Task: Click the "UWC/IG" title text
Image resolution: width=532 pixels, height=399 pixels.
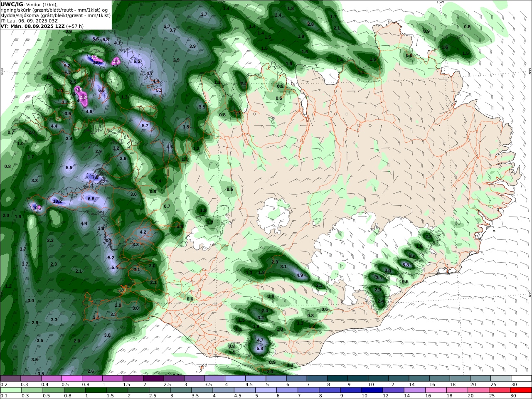Action: [x=12, y=4]
